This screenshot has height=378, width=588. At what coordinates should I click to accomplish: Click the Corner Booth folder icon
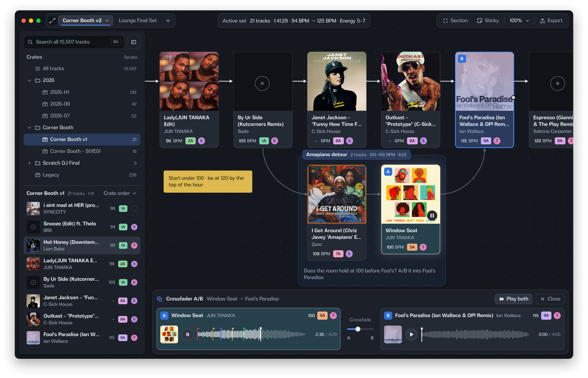click(37, 128)
